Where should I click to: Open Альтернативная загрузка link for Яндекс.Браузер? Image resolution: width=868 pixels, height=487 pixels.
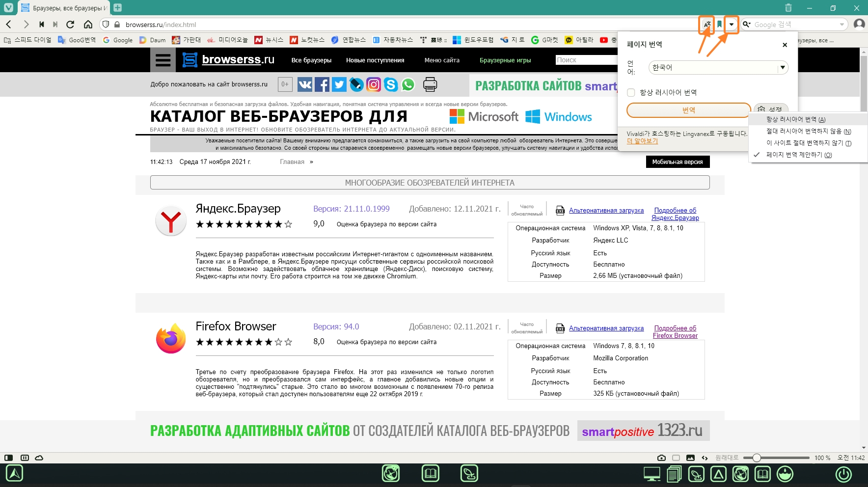point(606,210)
